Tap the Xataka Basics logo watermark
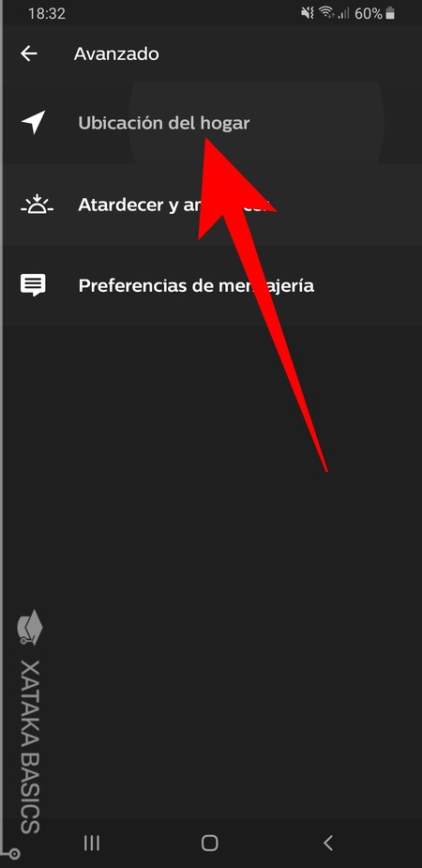 point(30,627)
